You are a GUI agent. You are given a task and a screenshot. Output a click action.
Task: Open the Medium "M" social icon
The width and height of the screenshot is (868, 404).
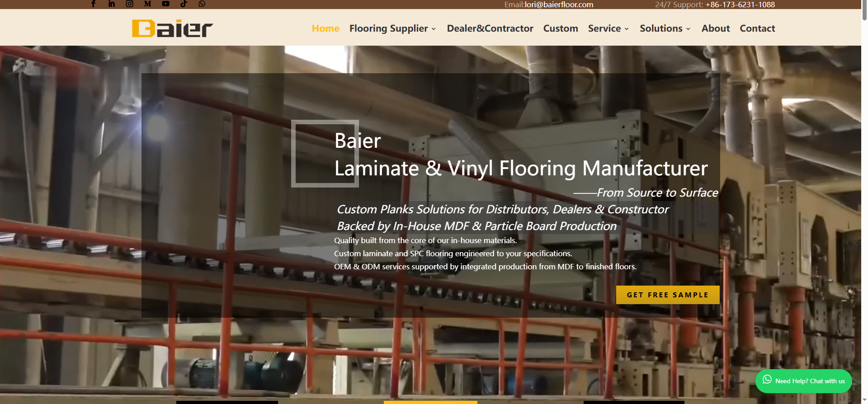pos(147,4)
